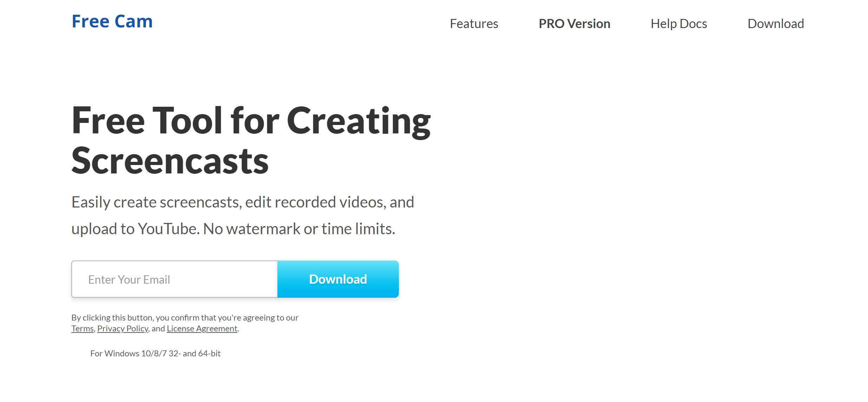The height and width of the screenshot is (402, 868).
Task: Select the Download button color swatch area
Action: point(338,279)
